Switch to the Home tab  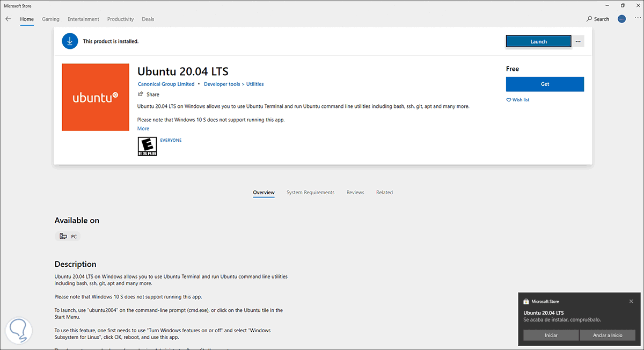27,19
